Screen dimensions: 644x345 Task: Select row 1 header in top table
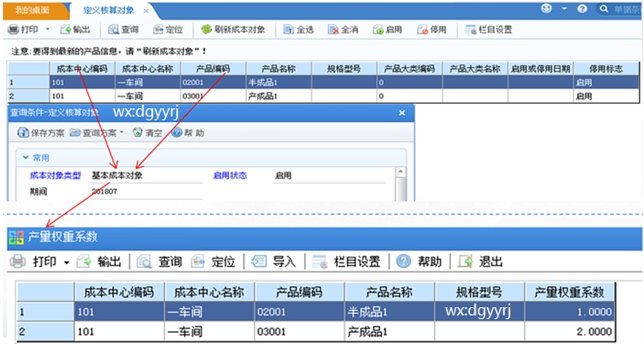[29, 82]
